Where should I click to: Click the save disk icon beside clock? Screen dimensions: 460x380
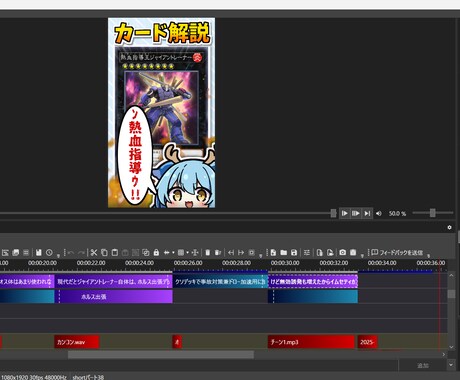point(39,253)
